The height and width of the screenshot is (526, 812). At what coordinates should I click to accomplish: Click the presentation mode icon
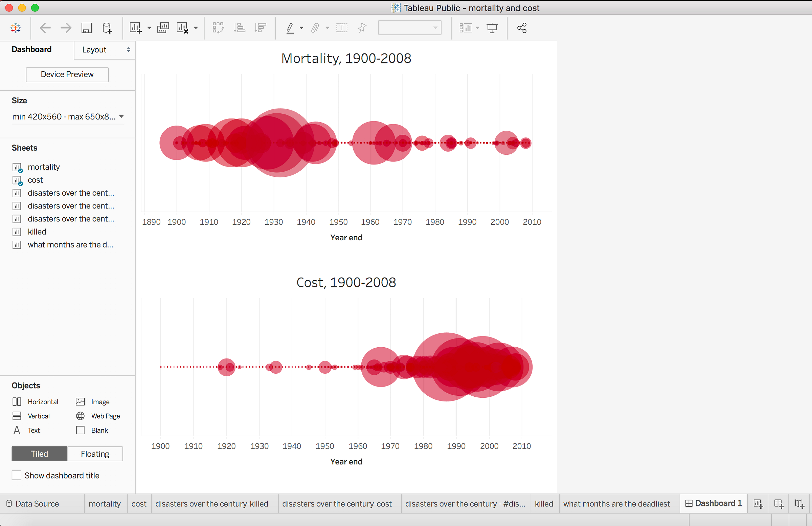[492, 28]
